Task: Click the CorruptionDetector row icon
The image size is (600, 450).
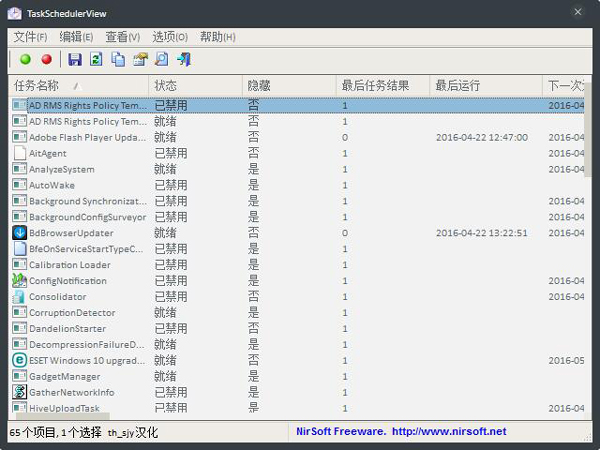Action: tap(20, 313)
